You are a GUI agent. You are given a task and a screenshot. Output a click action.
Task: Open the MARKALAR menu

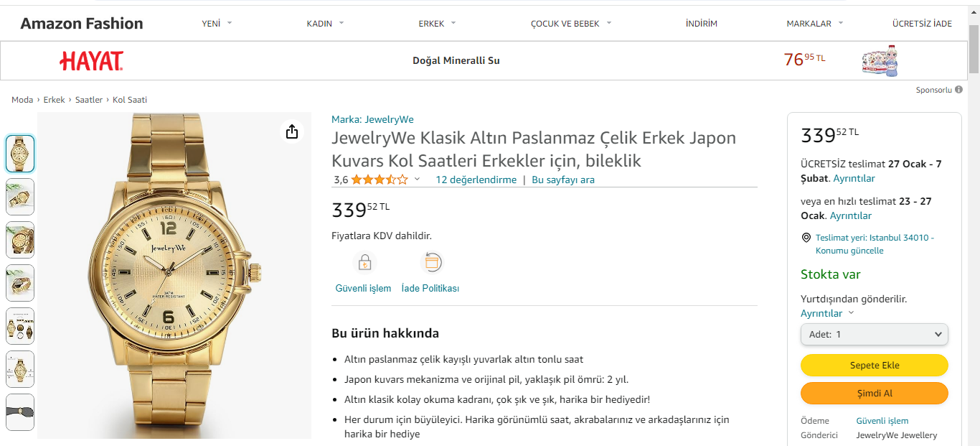(x=814, y=24)
